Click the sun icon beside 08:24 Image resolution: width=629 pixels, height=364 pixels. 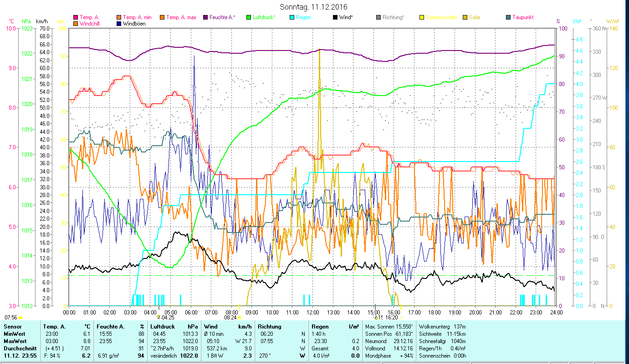[x=240, y=318]
